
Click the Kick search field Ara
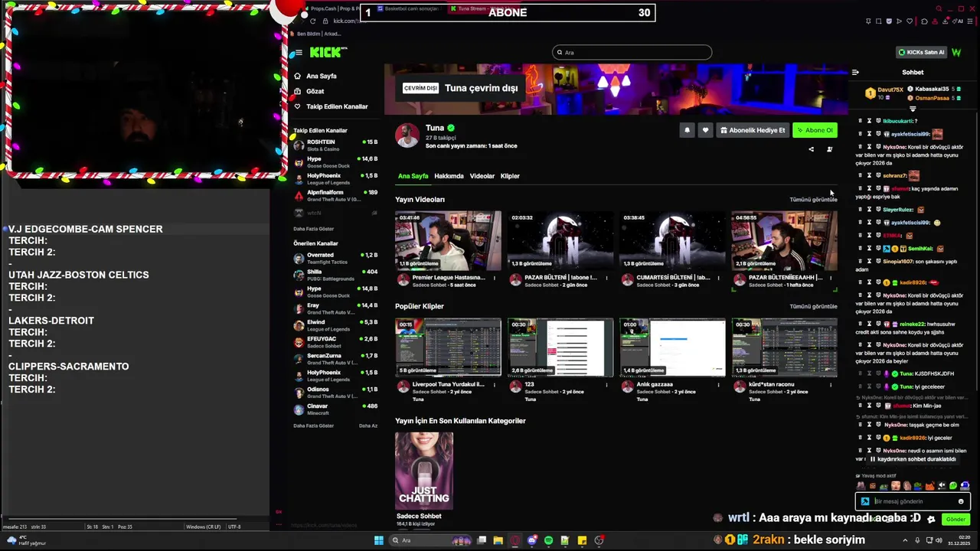click(x=632, y=52)
